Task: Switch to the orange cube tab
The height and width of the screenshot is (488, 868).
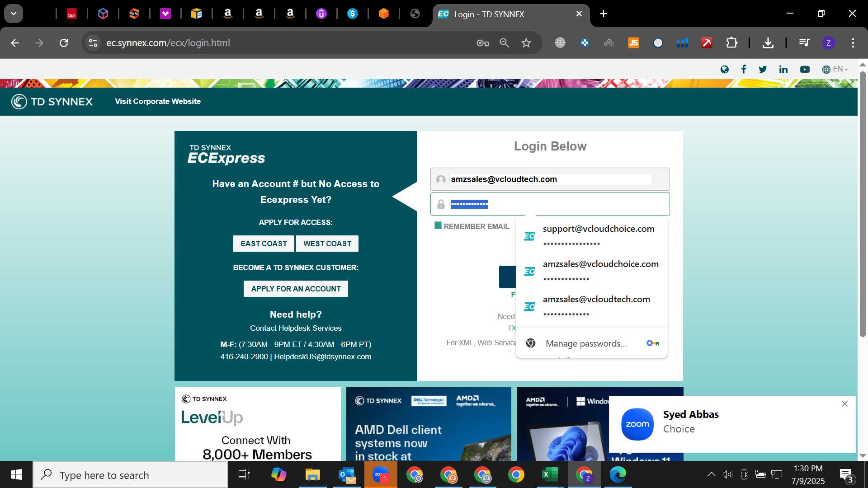Action: [x=384, y=14]
